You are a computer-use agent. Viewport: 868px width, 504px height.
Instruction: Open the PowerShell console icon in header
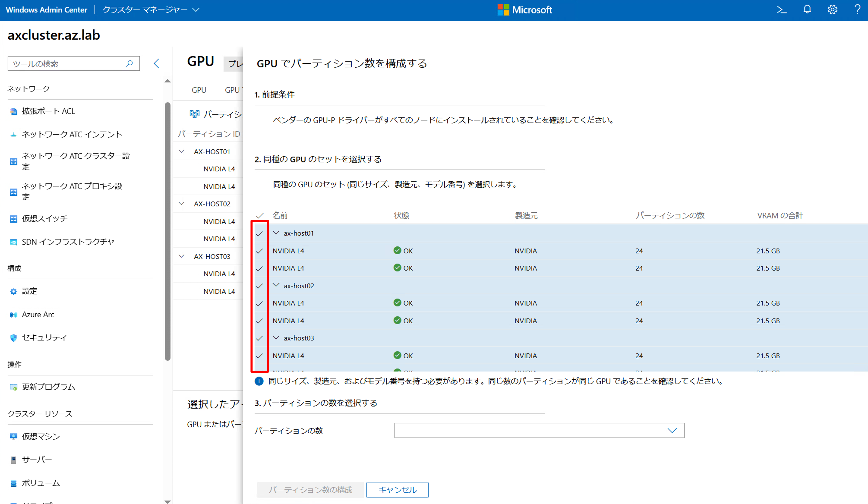(781, 10)
